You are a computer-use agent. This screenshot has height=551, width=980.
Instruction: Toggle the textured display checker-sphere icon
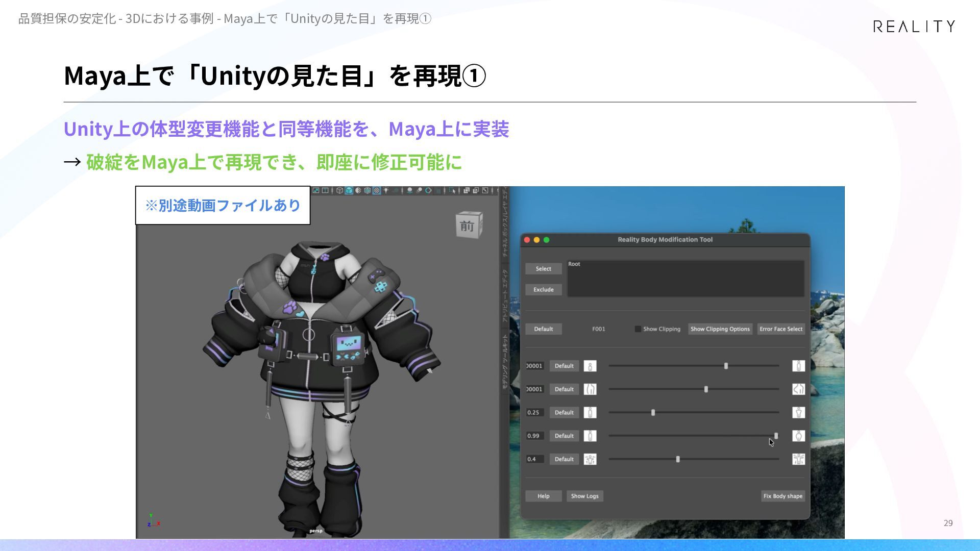(377, 191)
